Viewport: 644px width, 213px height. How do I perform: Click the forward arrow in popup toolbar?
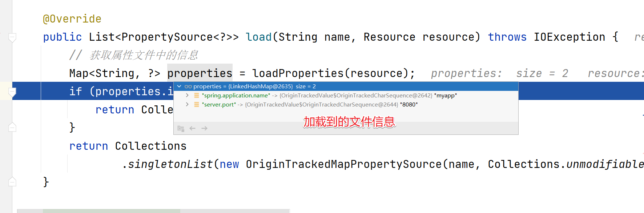[204, 128]
